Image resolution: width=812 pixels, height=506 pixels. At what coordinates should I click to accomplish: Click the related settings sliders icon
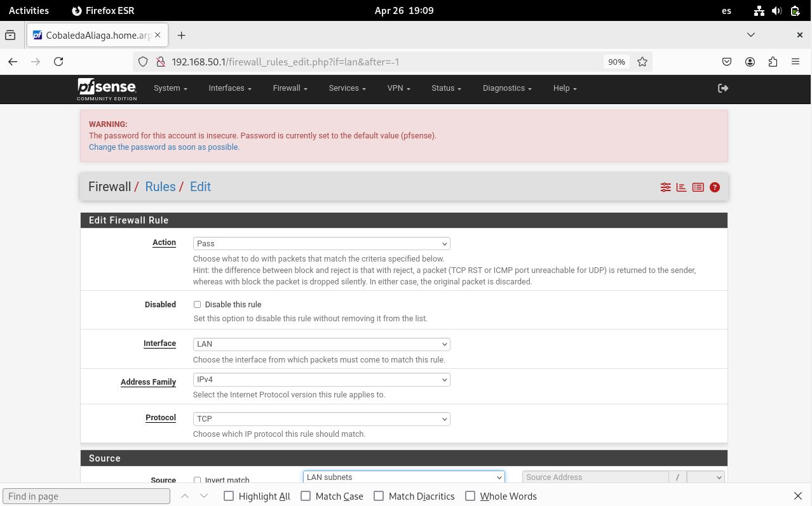pos(665,187)
